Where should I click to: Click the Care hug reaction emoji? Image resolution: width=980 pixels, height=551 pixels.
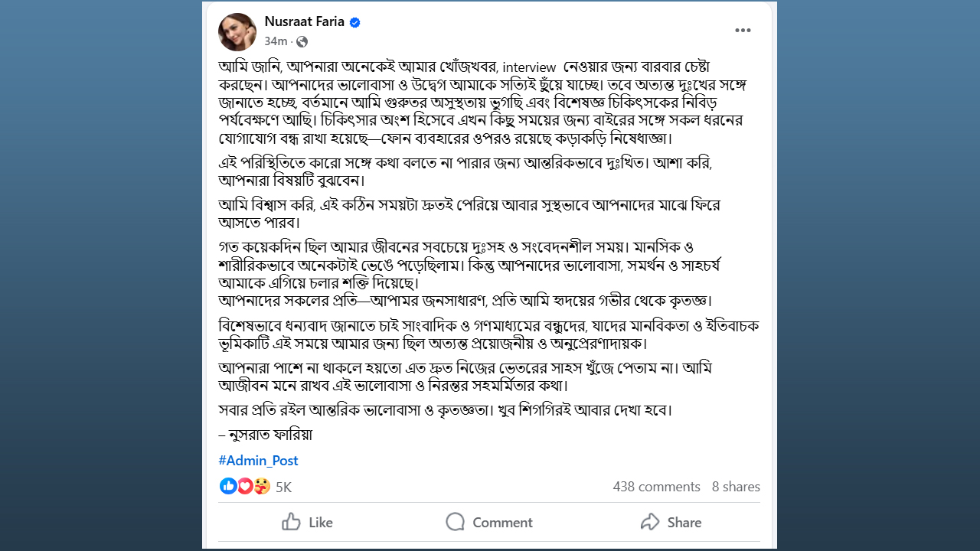(x=262, y=486)
